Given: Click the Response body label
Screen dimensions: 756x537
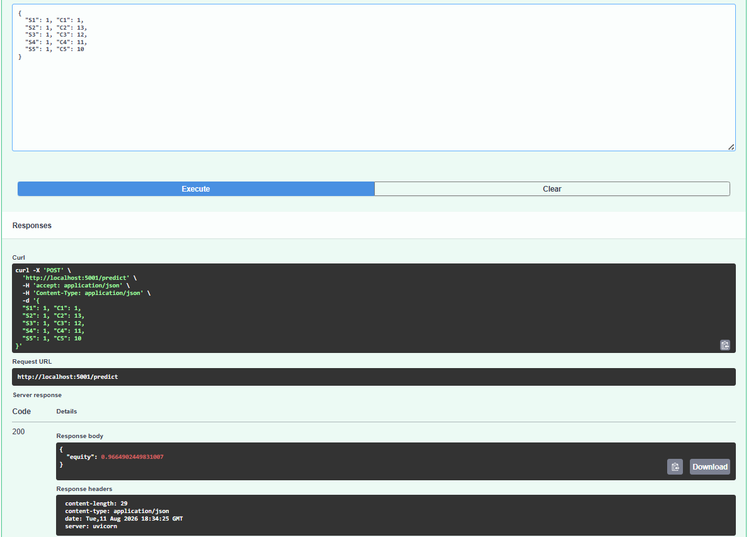Looking at the screenshot, I should (80, 436).
